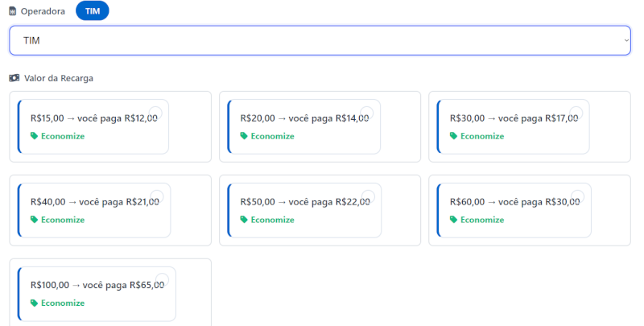This screenshot has height=326, width=644.
Task: Click the Economize tag icon on R$100,00 card
Action: pyautogui.click(x=34, y=303)
